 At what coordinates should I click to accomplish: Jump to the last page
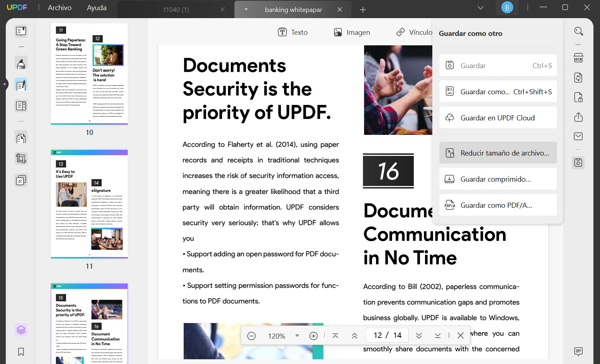438,336
